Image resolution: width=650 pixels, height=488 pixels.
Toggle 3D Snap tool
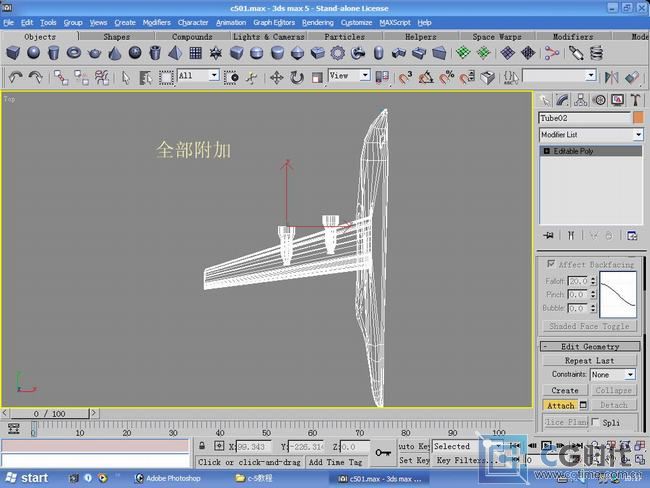[405, 78]
